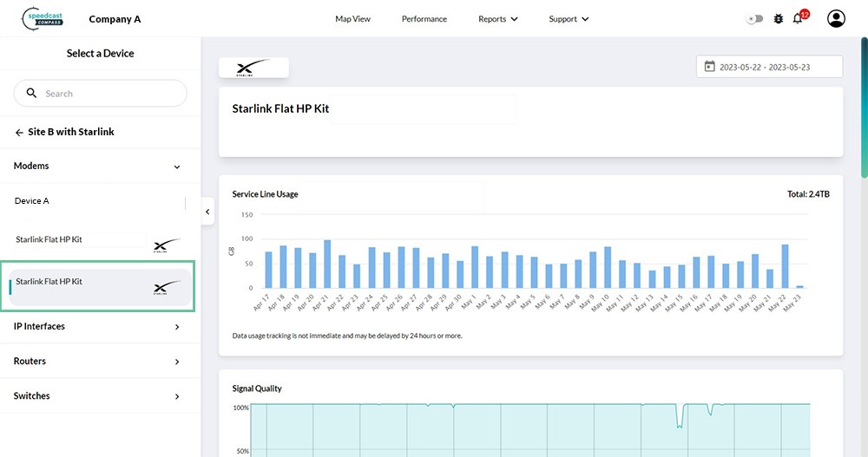Expand the Switches section

coord(100,396)
